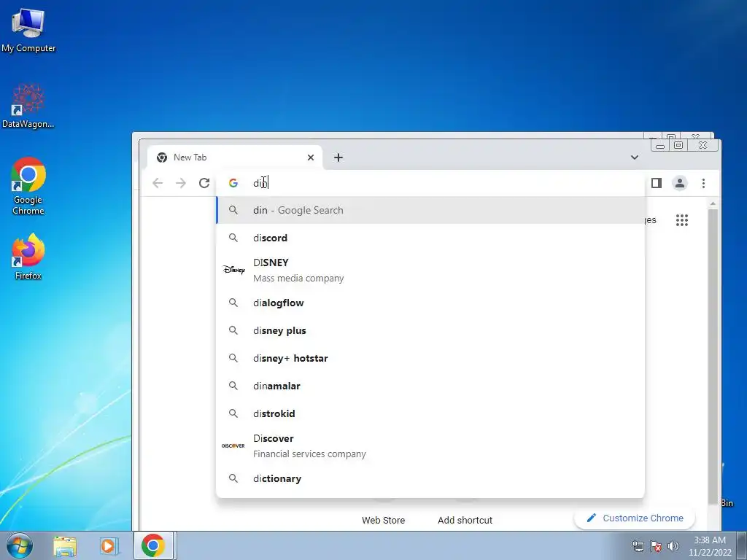This screenshot has width=747, height=560.
Task: Reload the page with refresh icon
Action: coord(204,183)
